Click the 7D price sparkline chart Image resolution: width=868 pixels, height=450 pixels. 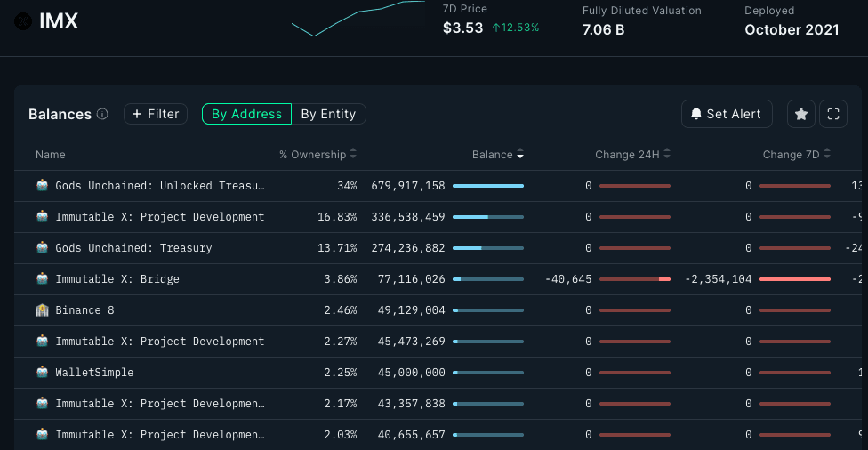pos(358,18)
